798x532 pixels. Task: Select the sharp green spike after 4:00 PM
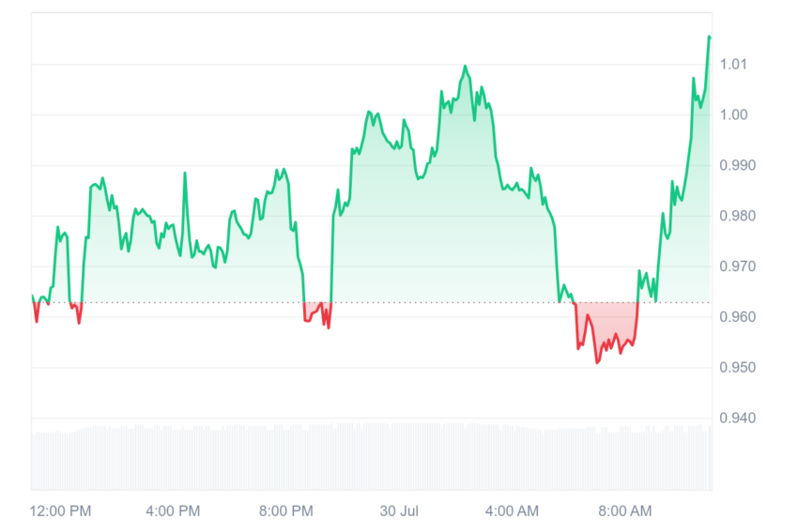pos(185,174)
